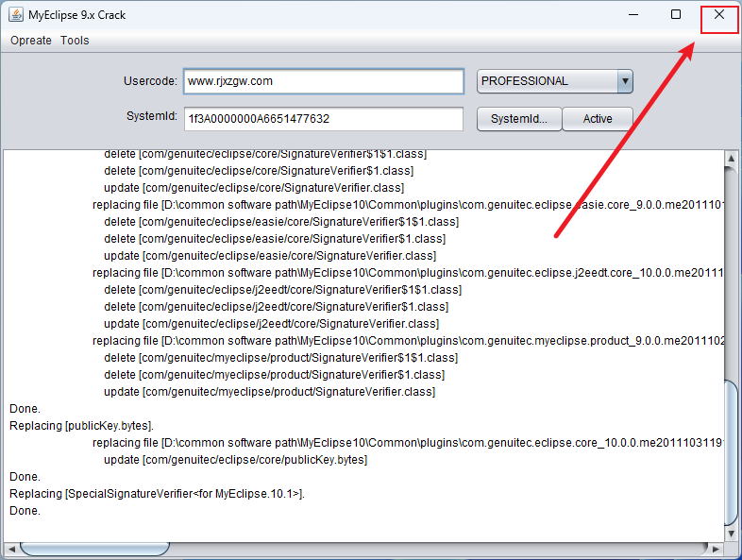Click the 'Replacing [SpecialSignatureVerifier<for MyEclipse.10.1>].' line
The width and height of the screenshot is (742, 560).
click(x=157, y=494)
